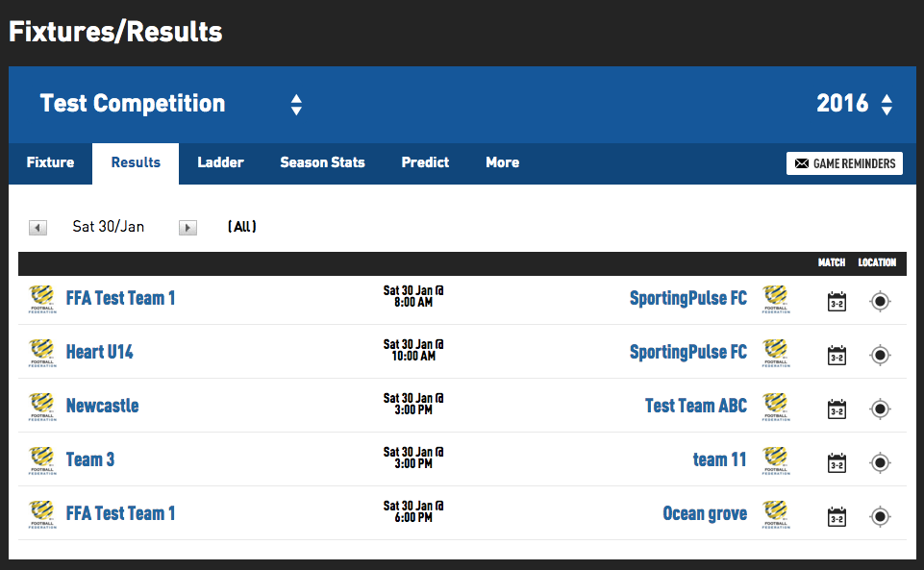The image size is (924, 570).
Task: Expand the Test Competition dropdown
Action: pos(296,104)
